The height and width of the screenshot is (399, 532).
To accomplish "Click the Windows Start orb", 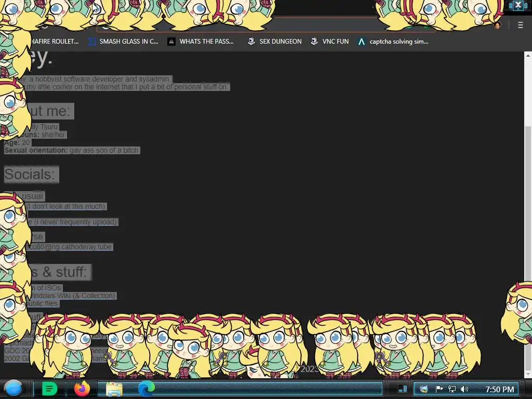I will (x=13, y=389).
